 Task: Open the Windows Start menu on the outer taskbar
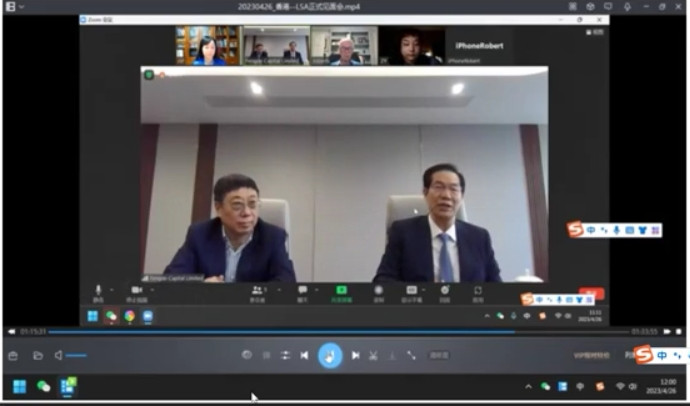(x=19, y=387)
